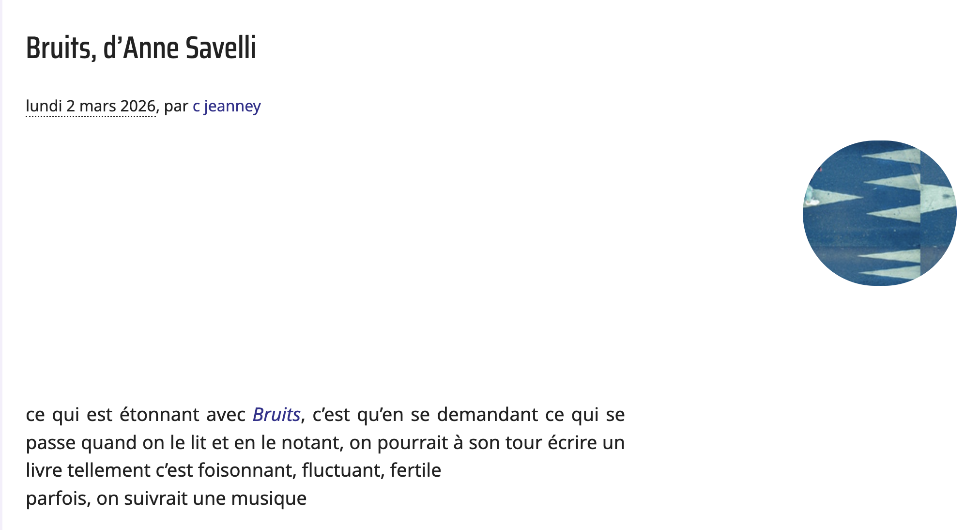Click the circular blue triangle-pattern image
980x530 pixels.
click(879, 213)
